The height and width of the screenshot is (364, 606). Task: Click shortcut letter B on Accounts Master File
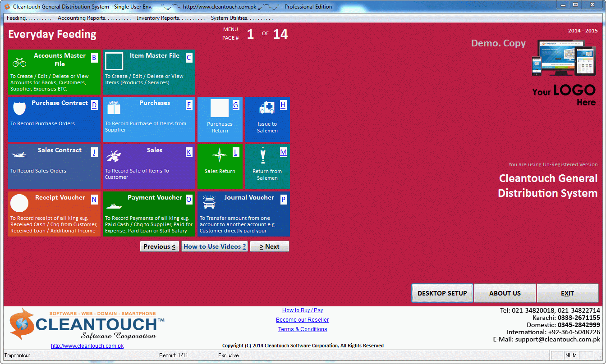[94, 58]
